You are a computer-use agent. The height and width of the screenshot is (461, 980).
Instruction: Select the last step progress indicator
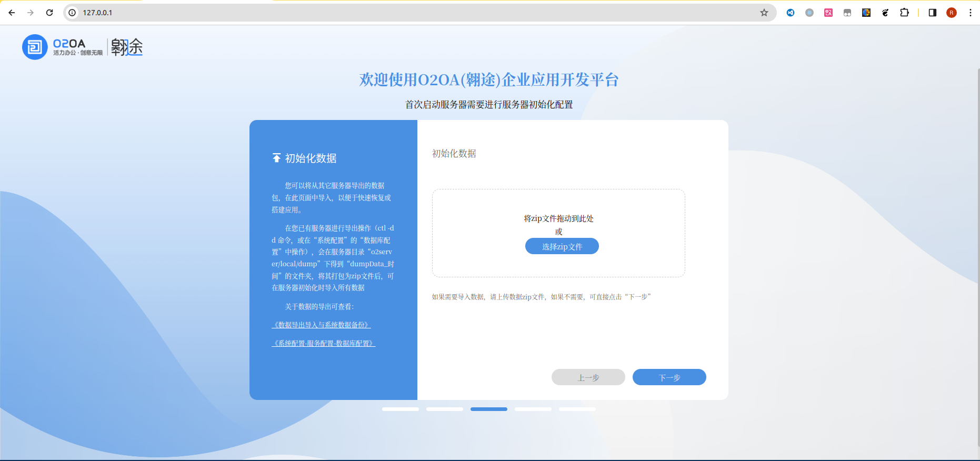coord(577,409)
